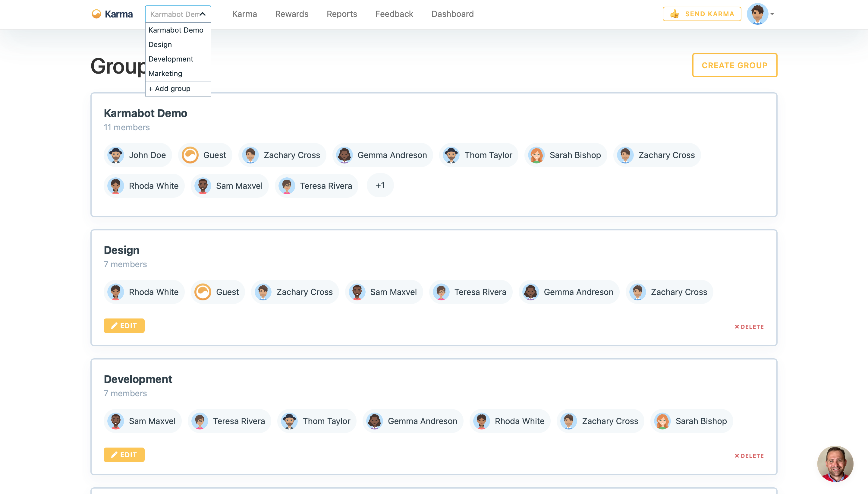The height and width of the screenshot is (494, 868).
Task: Open the support chat avatar bubble
Action: [835, 464]
